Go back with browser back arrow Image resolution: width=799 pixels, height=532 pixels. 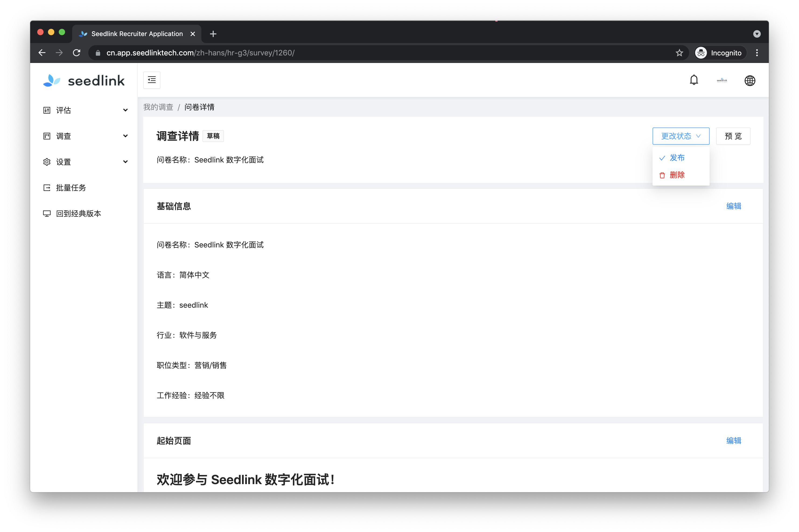pyautogui.click(x=42, y=53)
